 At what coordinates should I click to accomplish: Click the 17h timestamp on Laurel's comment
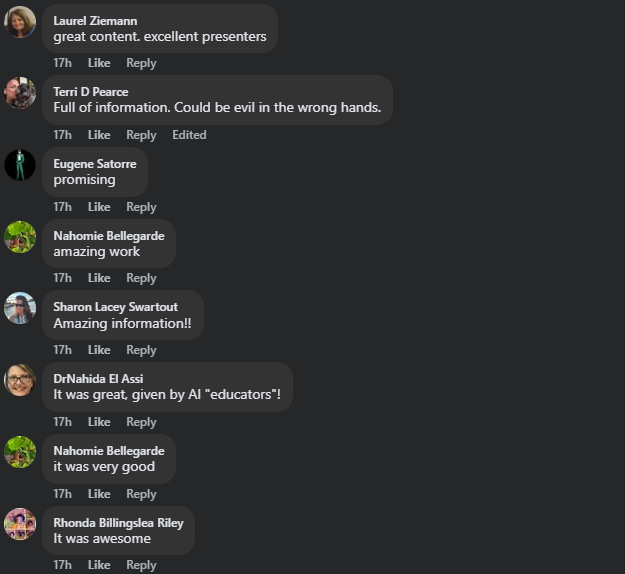point(63,63)
